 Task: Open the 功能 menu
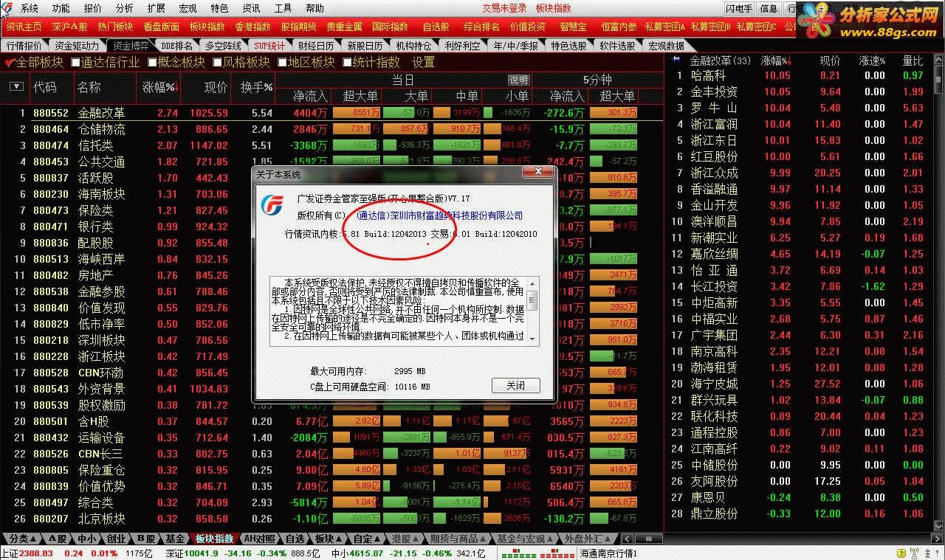point(61,8)
